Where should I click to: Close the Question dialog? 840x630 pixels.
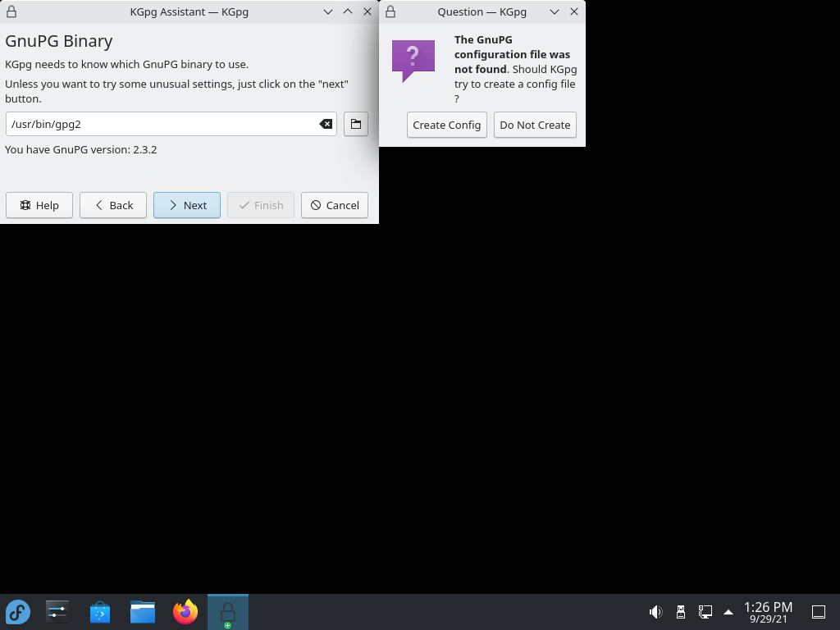pyautogui.click(x=574, y=11)
